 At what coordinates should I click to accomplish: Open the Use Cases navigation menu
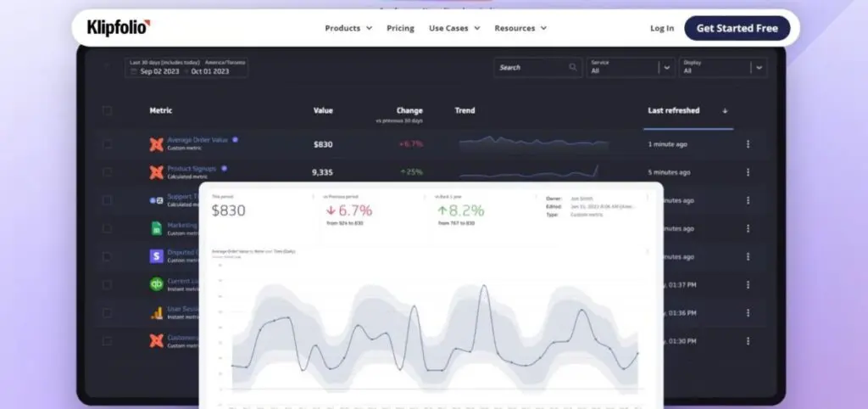(454, 28)
